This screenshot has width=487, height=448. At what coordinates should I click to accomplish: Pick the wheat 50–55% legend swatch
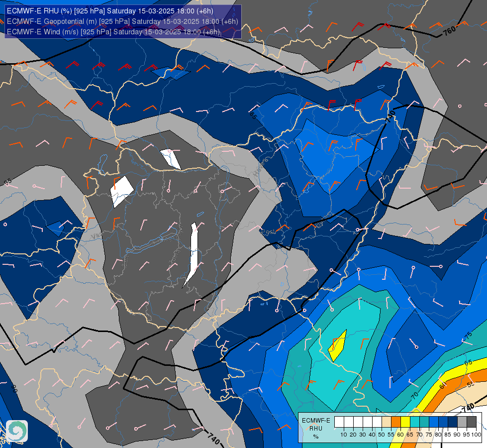pyautogui.click(x=387, y=422)
